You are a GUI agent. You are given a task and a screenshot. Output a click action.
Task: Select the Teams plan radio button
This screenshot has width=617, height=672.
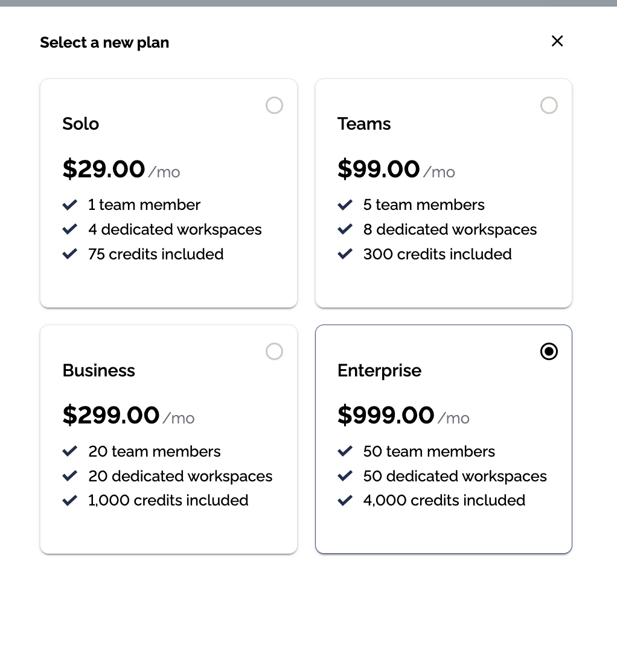549,106
